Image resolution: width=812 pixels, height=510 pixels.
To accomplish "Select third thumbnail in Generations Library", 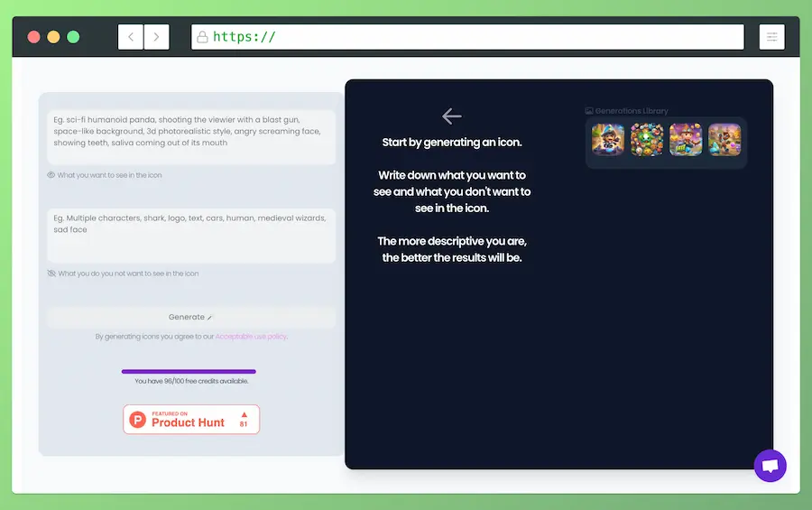I will pyautogui.click(x=686, y=140).
